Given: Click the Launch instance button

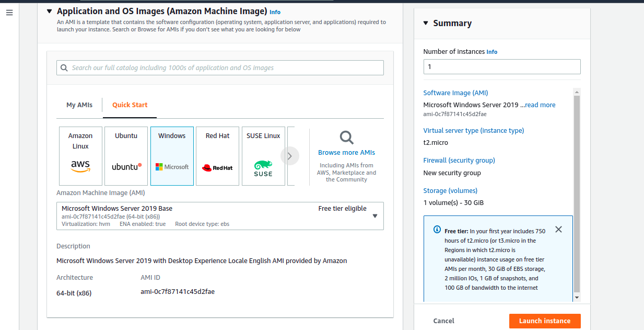Looking at the screenshot, I should (x=545, y=321).
